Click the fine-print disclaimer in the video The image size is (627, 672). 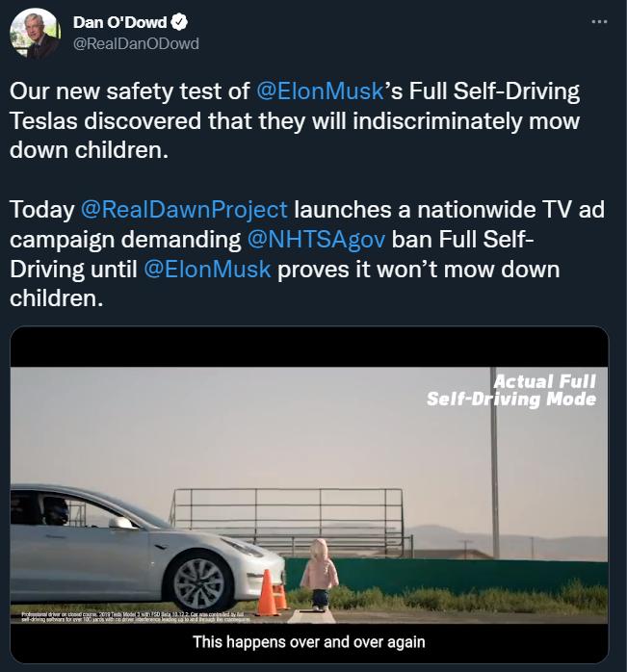tap(133, 617)
